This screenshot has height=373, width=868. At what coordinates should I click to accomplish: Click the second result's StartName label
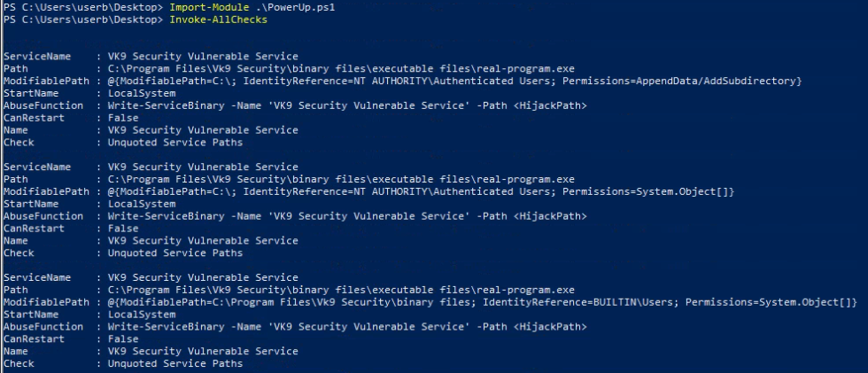click(x=31, y=204)
